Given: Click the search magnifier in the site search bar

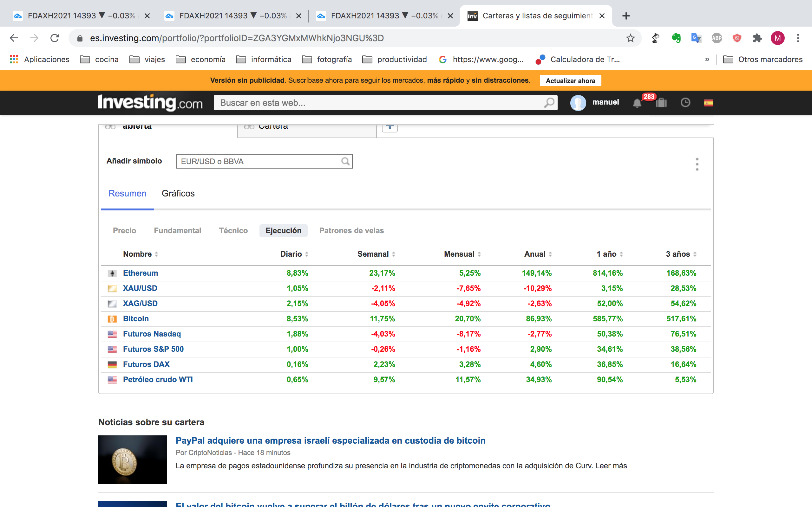Looking at the screenshot, I should [x=549, y=103].
